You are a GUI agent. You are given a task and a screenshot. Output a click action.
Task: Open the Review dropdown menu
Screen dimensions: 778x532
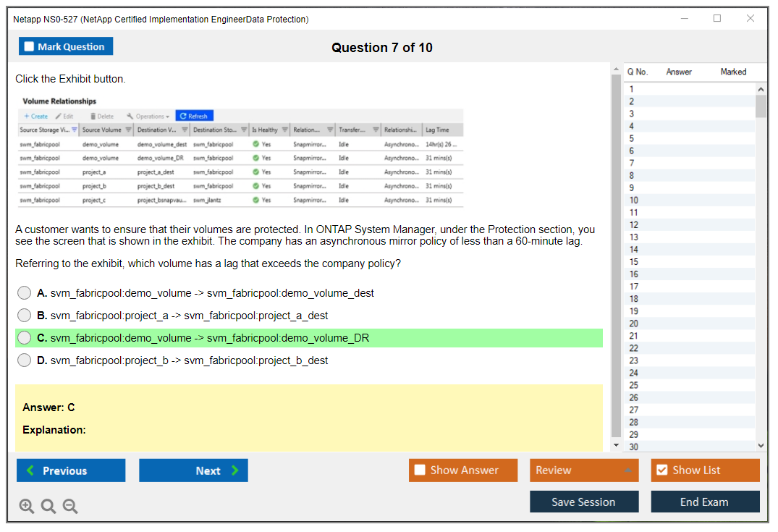click(x=583, y=470)
